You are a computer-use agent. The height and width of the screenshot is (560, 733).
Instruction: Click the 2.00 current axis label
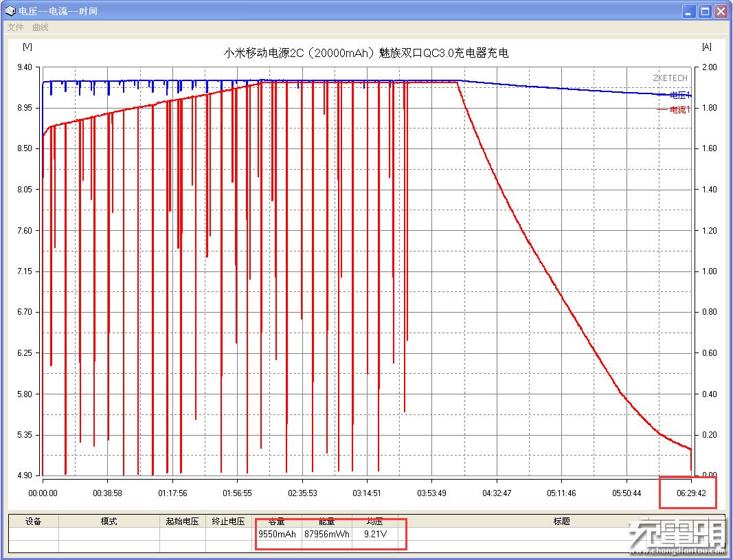(x=709, y=67)
